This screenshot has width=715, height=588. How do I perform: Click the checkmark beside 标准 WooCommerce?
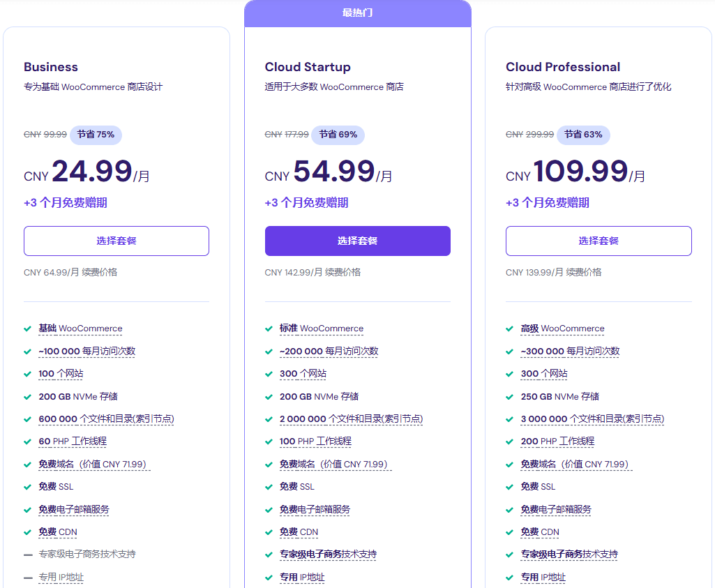269,329
